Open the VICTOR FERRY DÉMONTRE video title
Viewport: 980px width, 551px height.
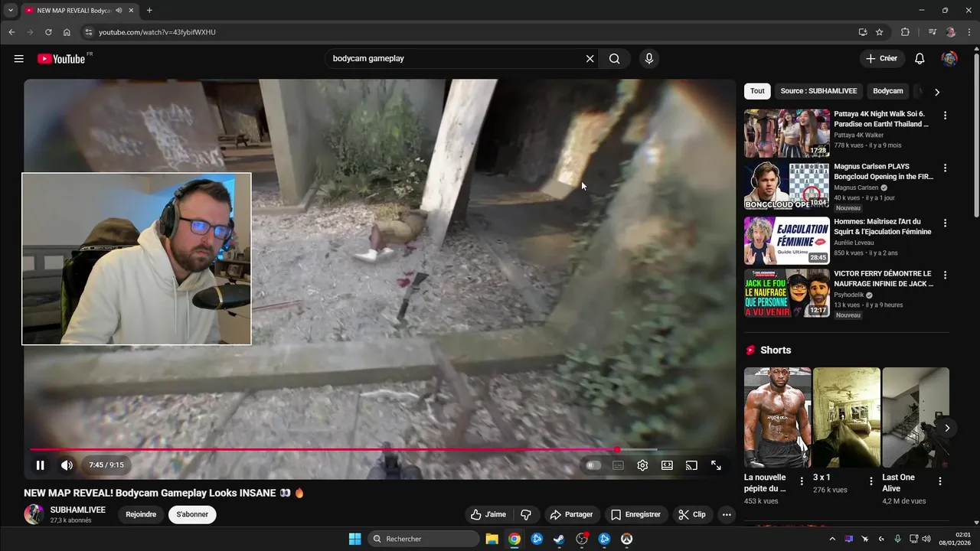884,279
